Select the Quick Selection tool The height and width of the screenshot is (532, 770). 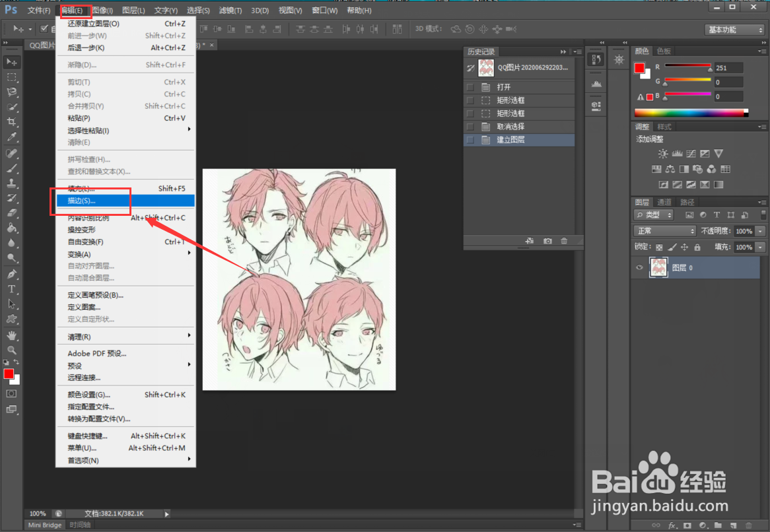point(11,107)
